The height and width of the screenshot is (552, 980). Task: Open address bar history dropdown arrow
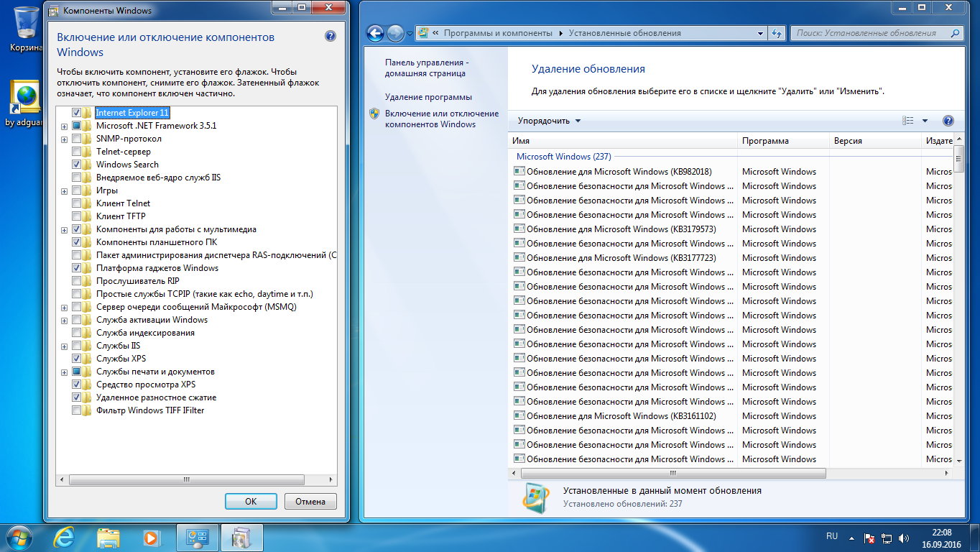pyautogui.click(x=761, y=33)
